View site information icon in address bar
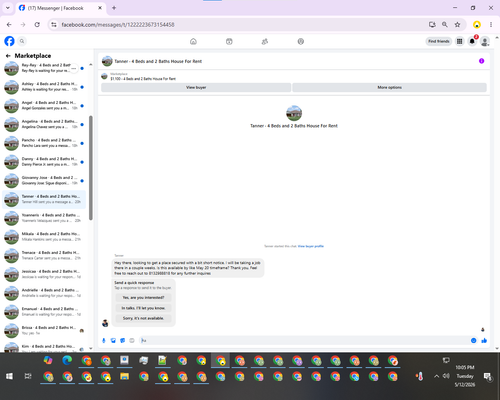Image resolution: width=500 pixels, height=400 pixels. (x=54, y=25)
